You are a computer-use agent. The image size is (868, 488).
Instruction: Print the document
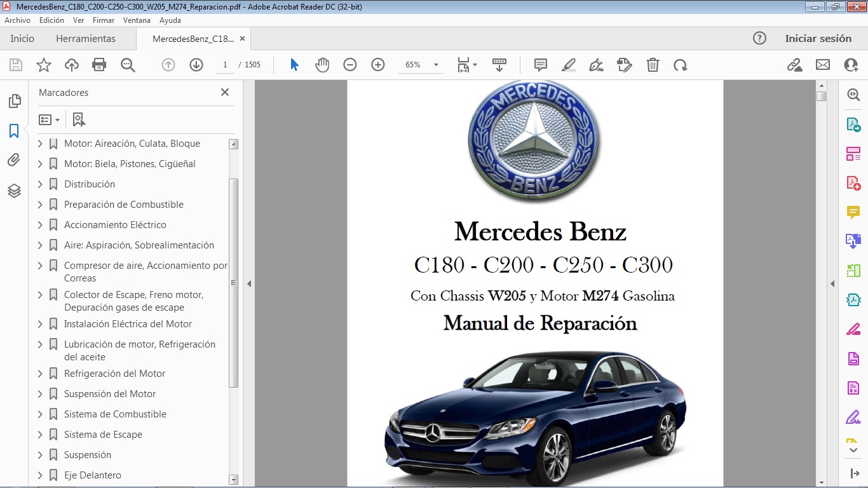[99, 64]
